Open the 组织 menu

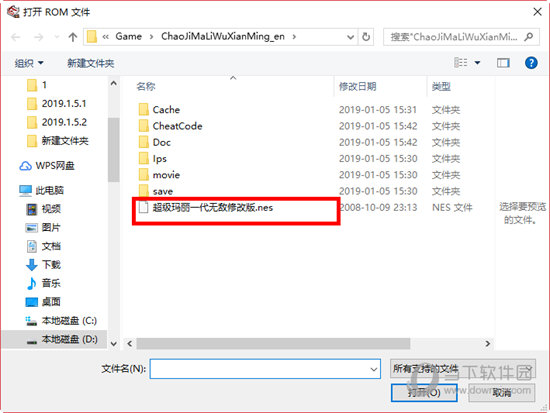29,63
